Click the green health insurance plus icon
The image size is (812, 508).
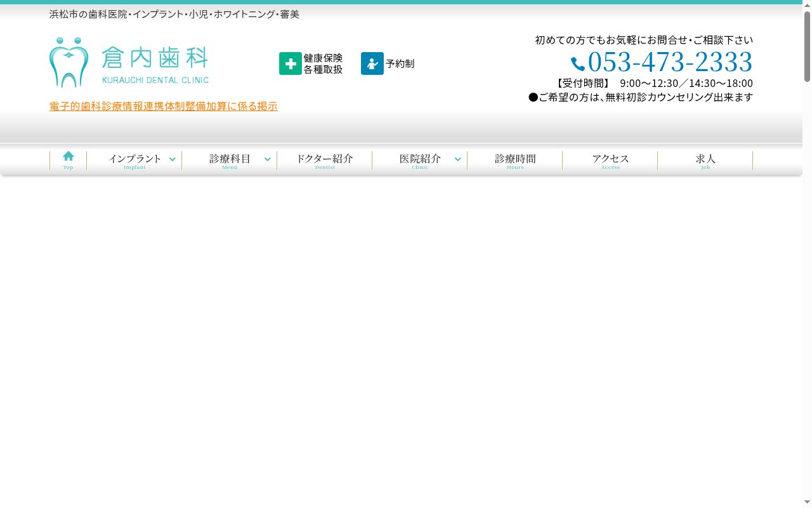pyautogui.click(x=291, y=63)
